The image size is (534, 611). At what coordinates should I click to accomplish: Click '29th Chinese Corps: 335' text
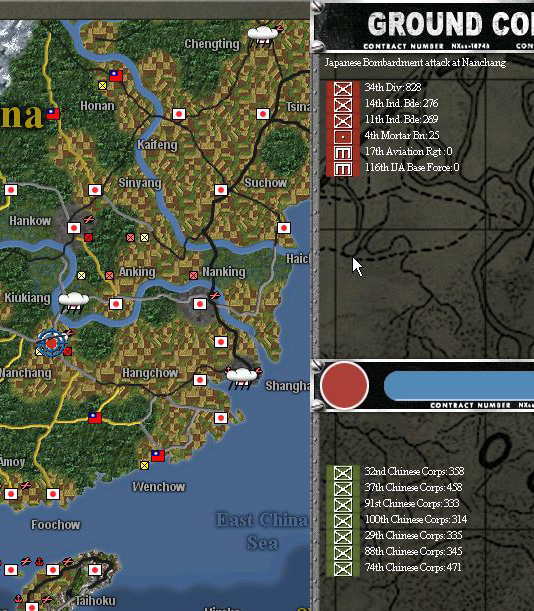413,535
